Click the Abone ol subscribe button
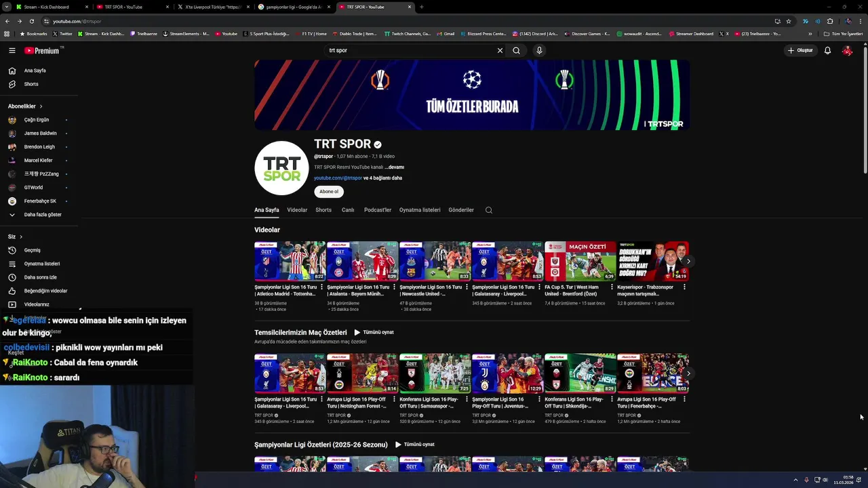This screenshot has height=488, width=868. click(329, 192)
